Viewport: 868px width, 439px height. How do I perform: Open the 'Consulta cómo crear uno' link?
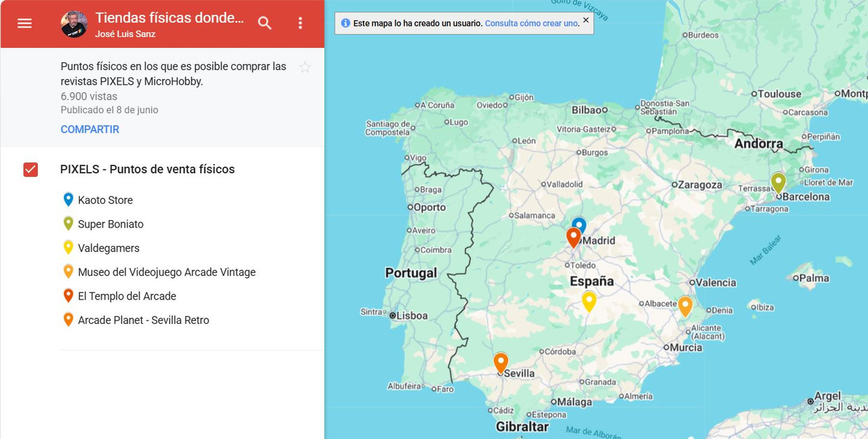[x=532, y=23]
